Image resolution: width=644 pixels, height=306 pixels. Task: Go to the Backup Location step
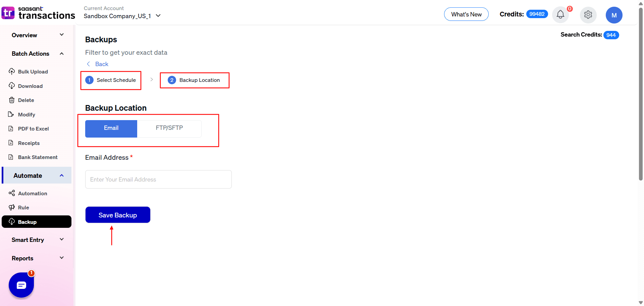[x=194, y=80]
